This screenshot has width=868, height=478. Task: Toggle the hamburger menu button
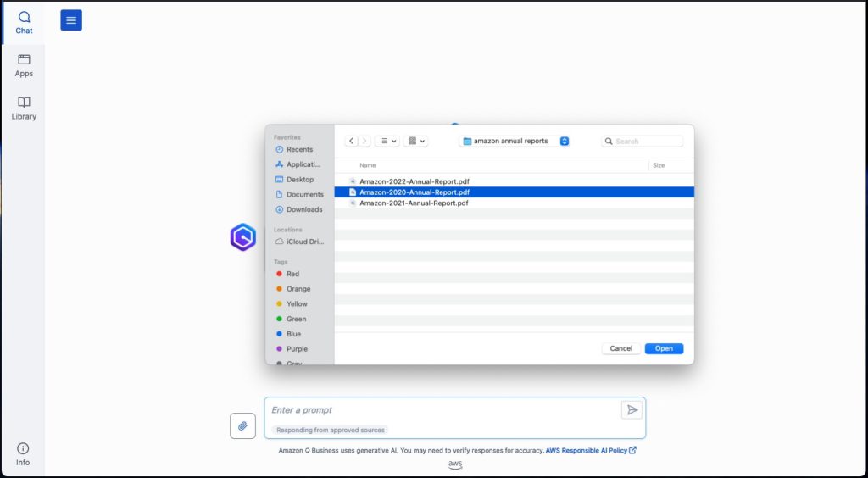pyautogui.click(x=71, y=20)
